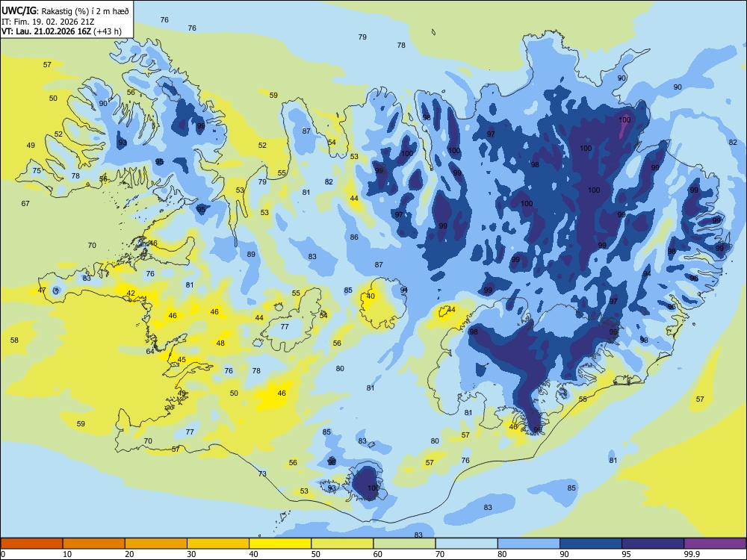Click the legend tick label '95'
This screenshot has width=747, height=560.
(625, 554)
